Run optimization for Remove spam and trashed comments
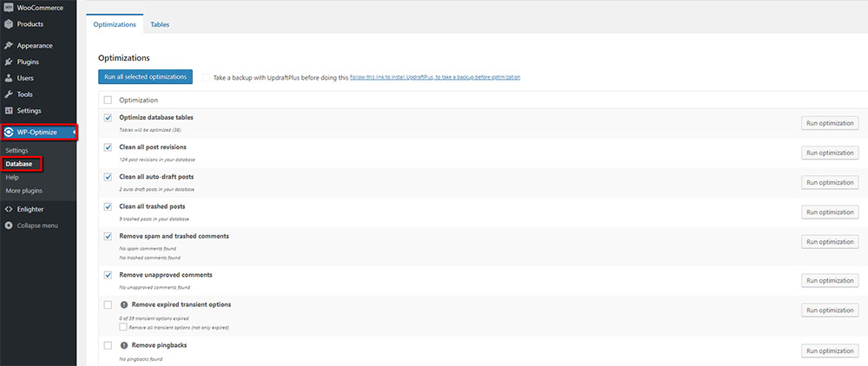The image size is (868, 366). click(x=830, y=242)
